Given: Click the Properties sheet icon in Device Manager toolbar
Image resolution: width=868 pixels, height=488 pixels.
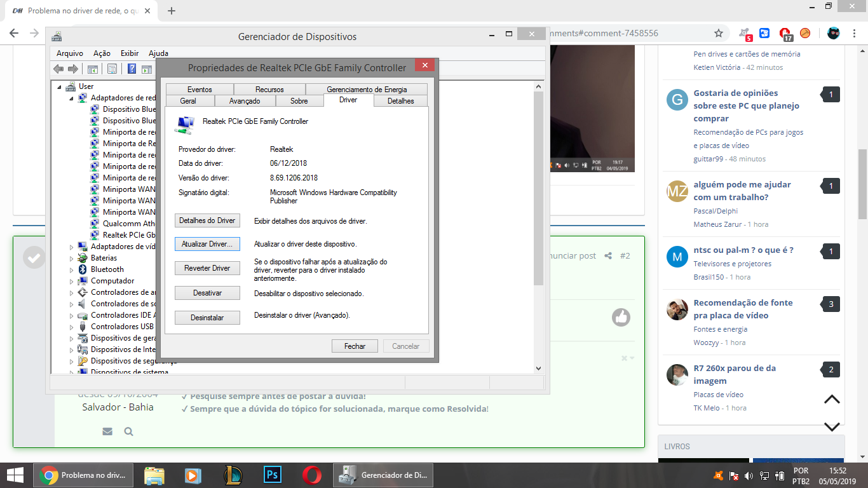Looking at the screenshot, I should 112,69.
